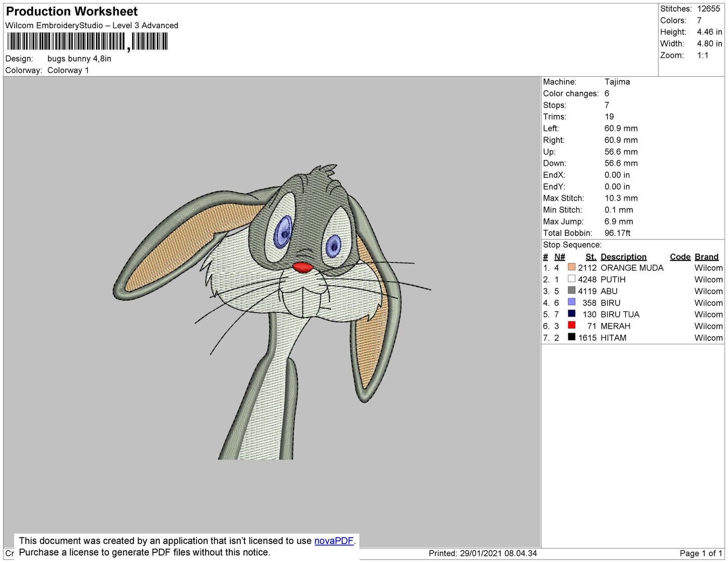Image resolution: width=728 pixels, height=563 pixels.
Task: Click the 'BIRU TUA' description text
Action: tap(620, 314)
